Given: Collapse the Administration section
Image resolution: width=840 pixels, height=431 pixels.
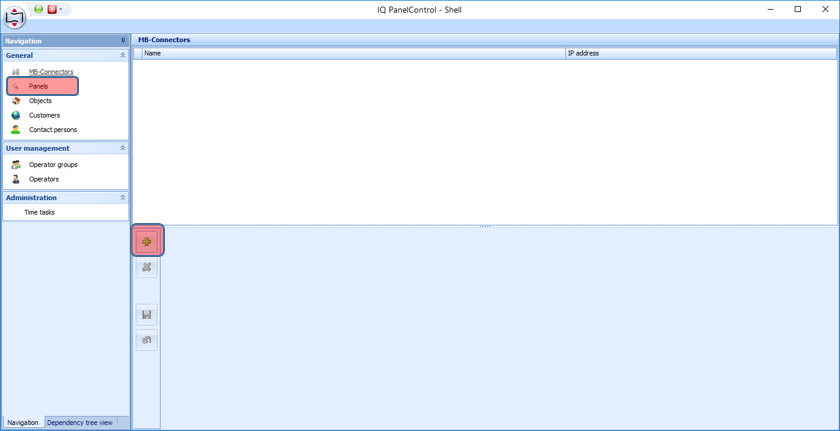Looking at the screenshot, I should 123,198.
